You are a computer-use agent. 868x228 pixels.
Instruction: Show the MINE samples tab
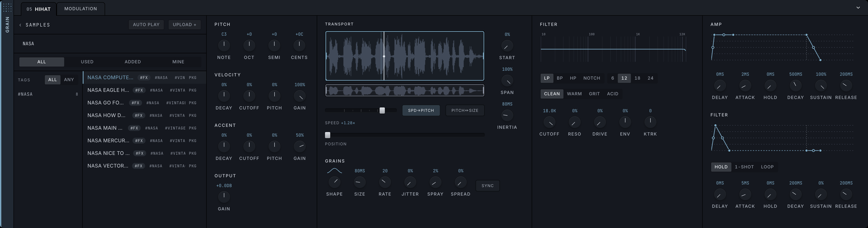coord(178,62)
